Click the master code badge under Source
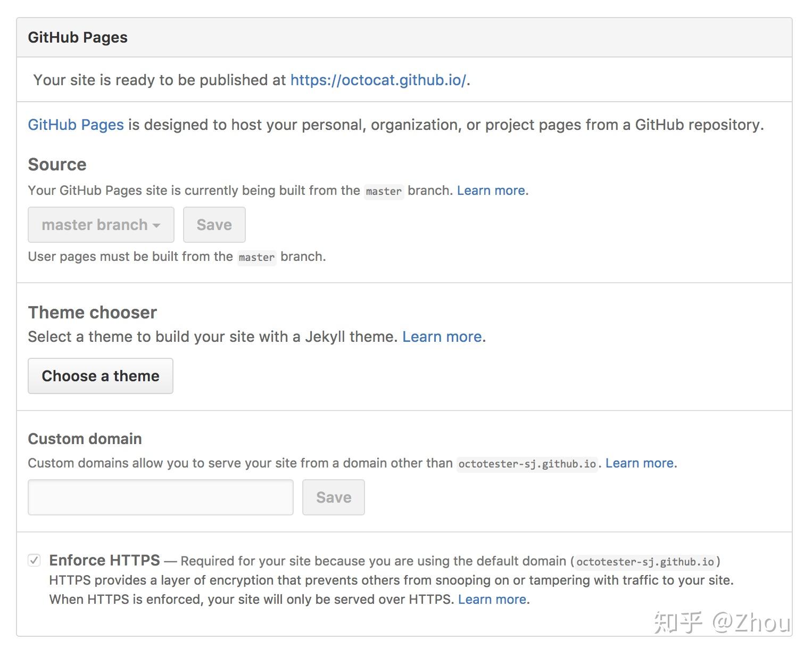Image resolution: width=812 pixels, height=656 pixels. coord(384,191)
